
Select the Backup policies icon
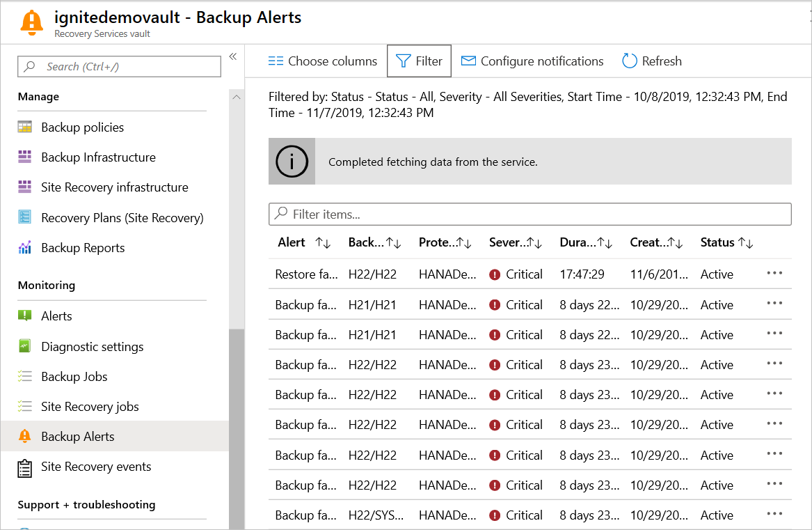(x=26, y=127)
